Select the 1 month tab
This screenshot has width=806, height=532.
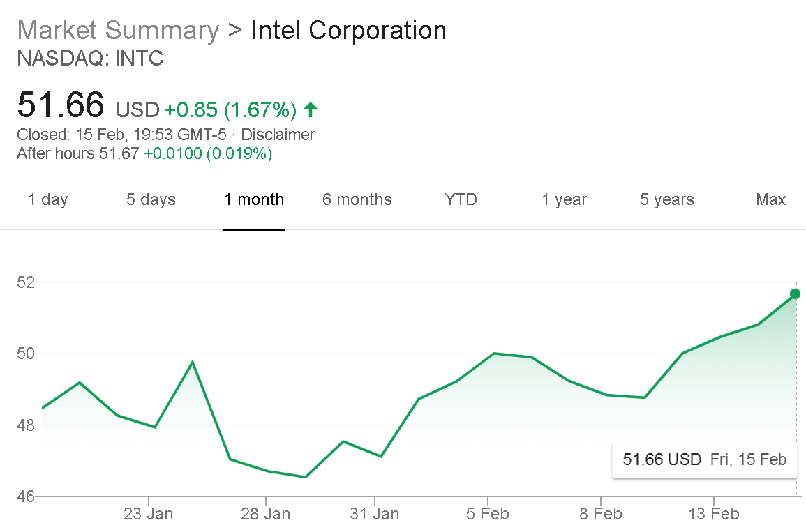click(254, 199)
